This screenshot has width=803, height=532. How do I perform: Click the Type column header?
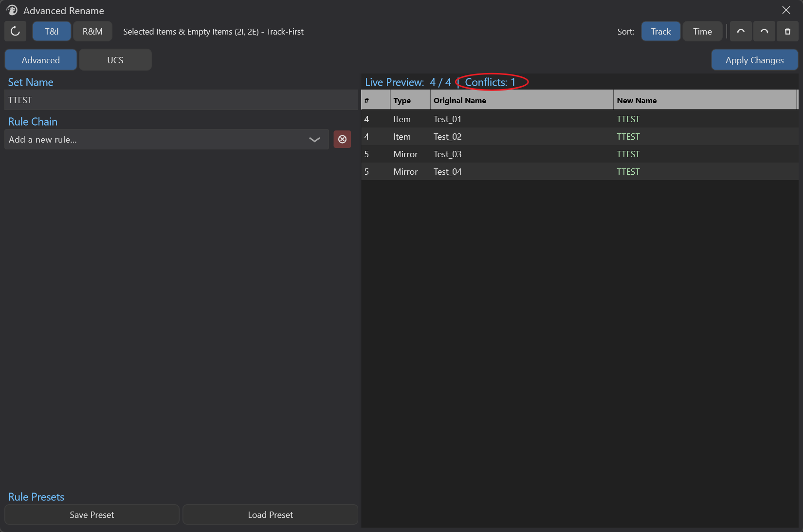[x=410, y=100]
